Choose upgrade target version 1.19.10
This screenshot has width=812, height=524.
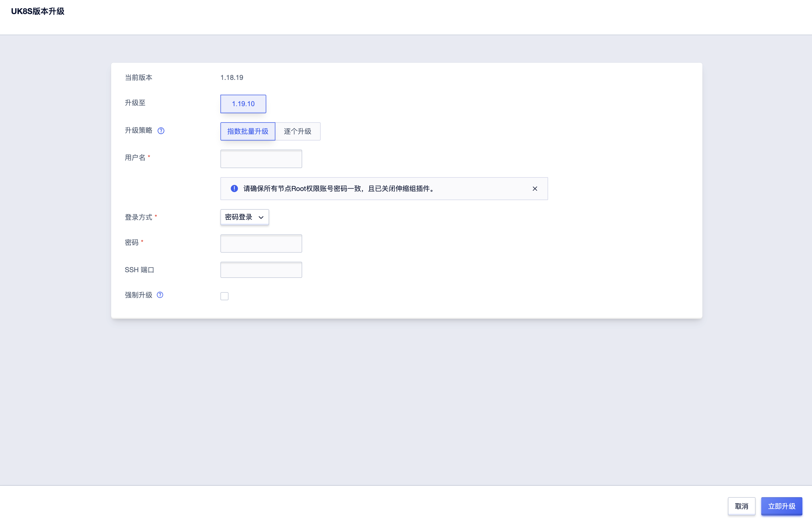[x=243, y=104]
